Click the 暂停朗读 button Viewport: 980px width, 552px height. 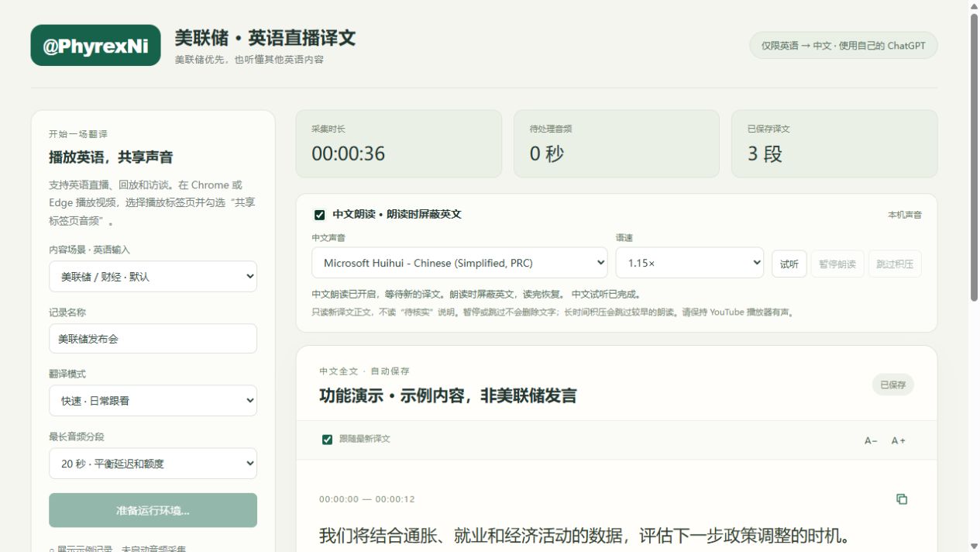tap(837, 264)
